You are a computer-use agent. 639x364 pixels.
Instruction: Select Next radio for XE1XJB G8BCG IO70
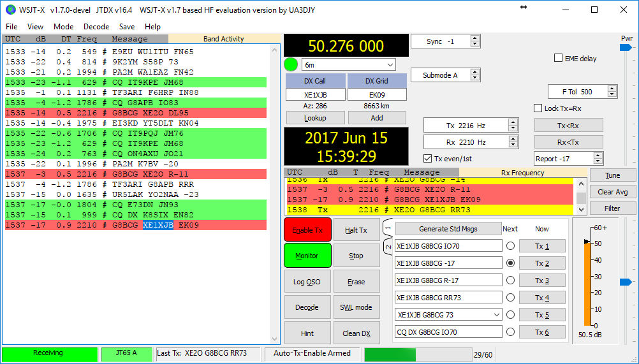click(x=510, y=246)
